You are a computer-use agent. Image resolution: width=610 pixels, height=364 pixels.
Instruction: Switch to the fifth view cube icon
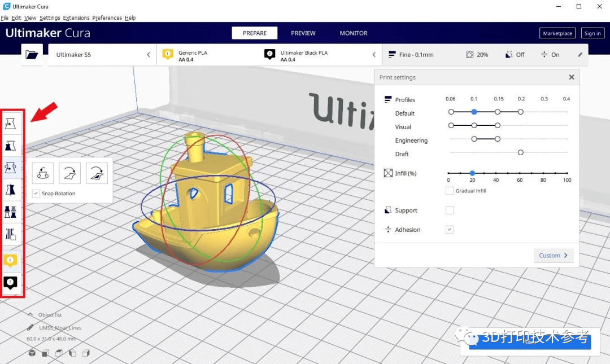[86, 353]
